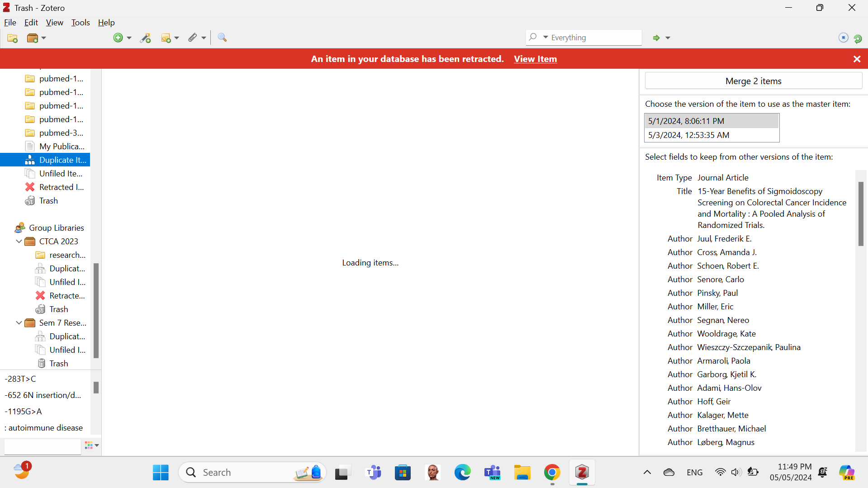The height and width of the screenshot is (488, 868).
Task: Open Retracted Items under My Library
Action: (x=54, y=187)
